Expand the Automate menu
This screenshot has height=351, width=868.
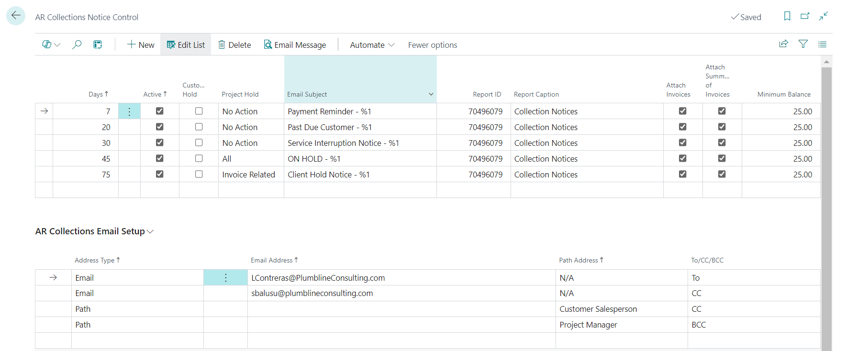pyautogui.click(x=372, y=45)
